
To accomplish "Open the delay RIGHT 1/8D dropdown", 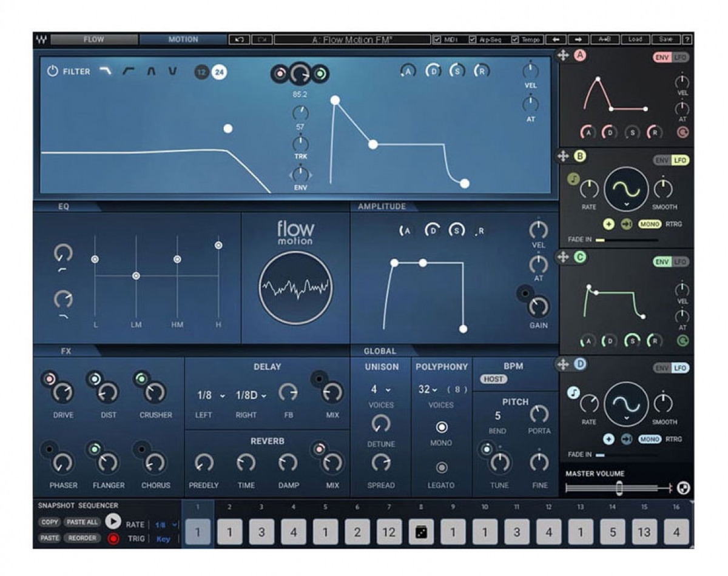I will (x=251, y=395).
